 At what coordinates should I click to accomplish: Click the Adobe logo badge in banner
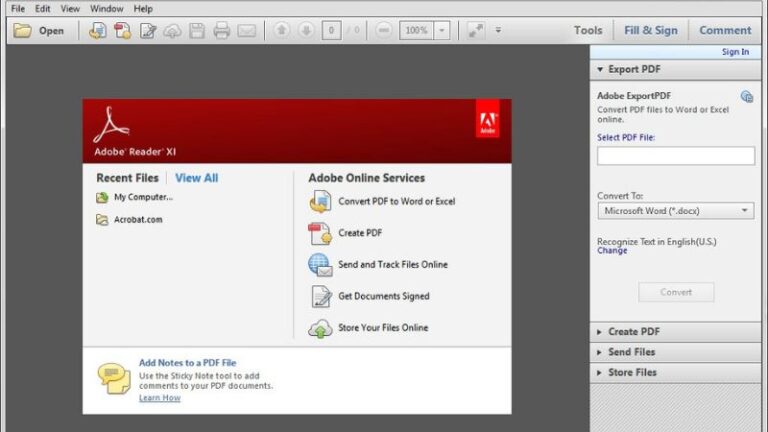pyautogui.click(x=487, y=119)
